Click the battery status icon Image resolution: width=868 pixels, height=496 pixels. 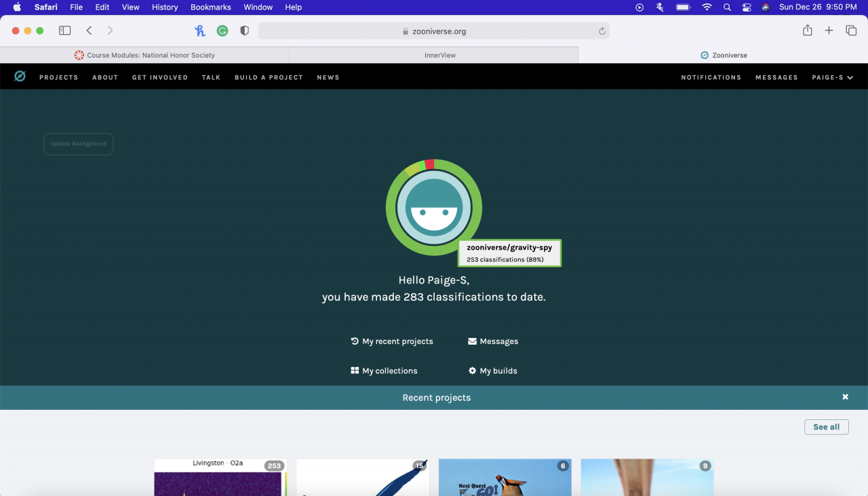click(x=683, y=7)
